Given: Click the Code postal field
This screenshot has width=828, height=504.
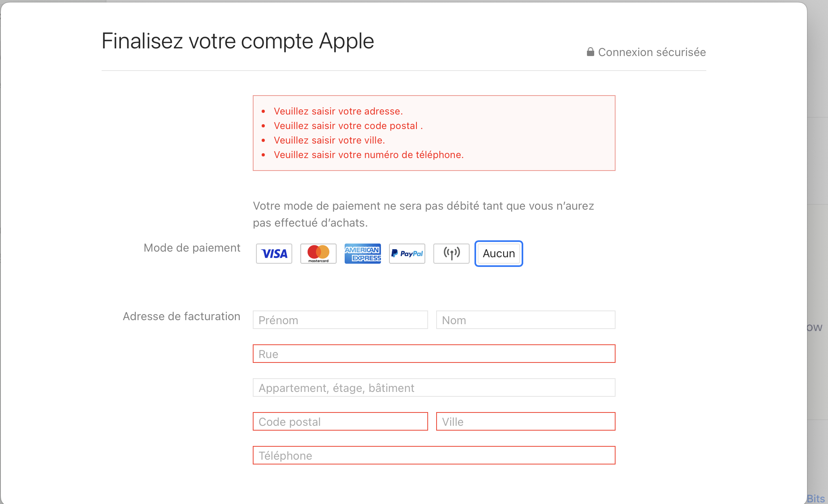Looking at the screenshot, I should 340,422.
